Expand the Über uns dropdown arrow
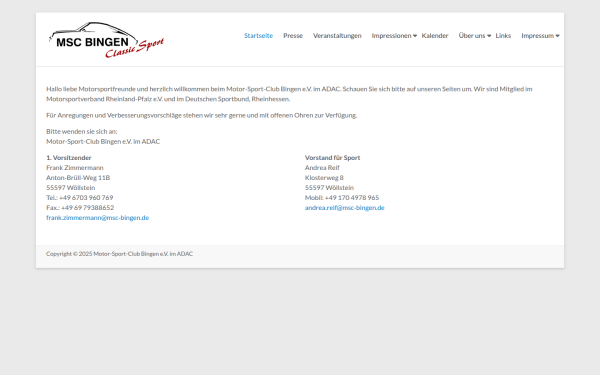Image resolution: width=600 pixels, height=375 pixels. (x=489, y=36)
